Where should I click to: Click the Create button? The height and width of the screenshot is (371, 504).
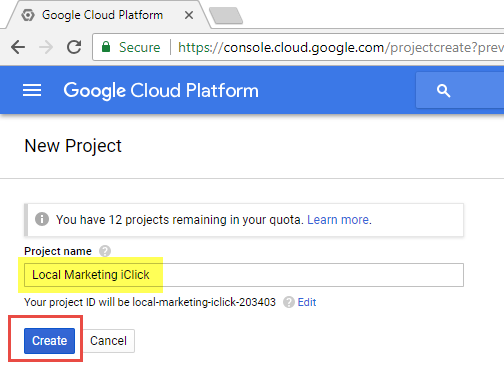coord(49,341)
